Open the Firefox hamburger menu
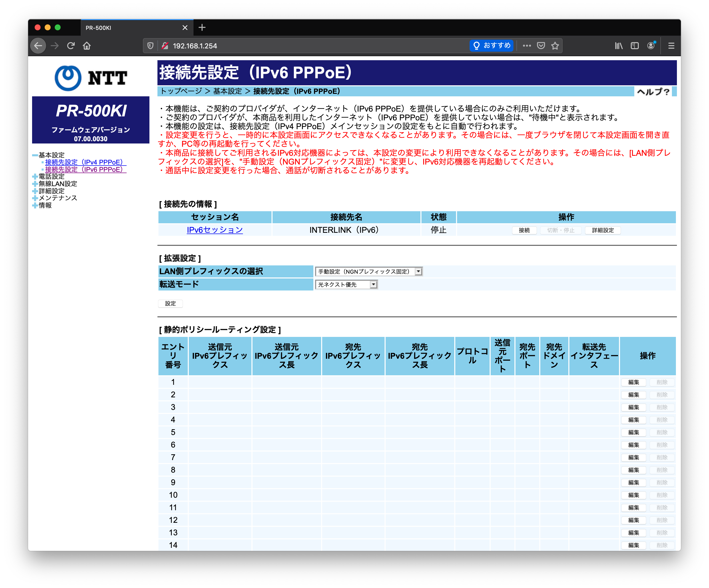Viewport: 709px width, 588px height. [x=671, y=46]
